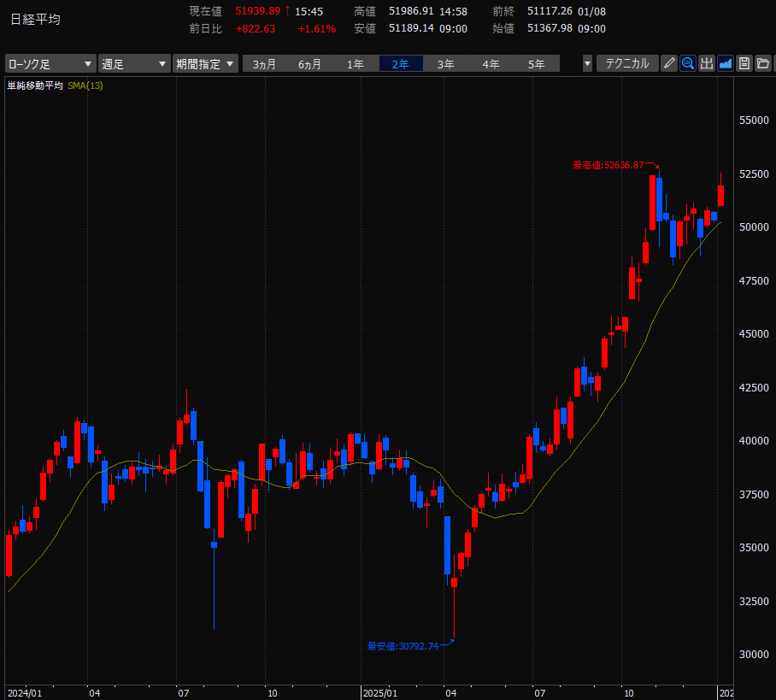
Task: Click the 最安値:30792.74 annotation
Action: 403,646
